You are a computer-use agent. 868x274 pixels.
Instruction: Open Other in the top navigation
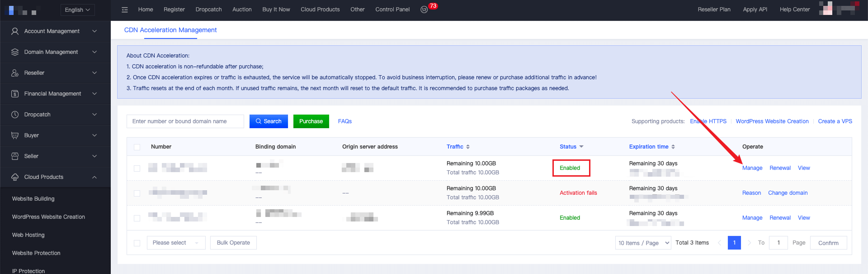(358, 10)
